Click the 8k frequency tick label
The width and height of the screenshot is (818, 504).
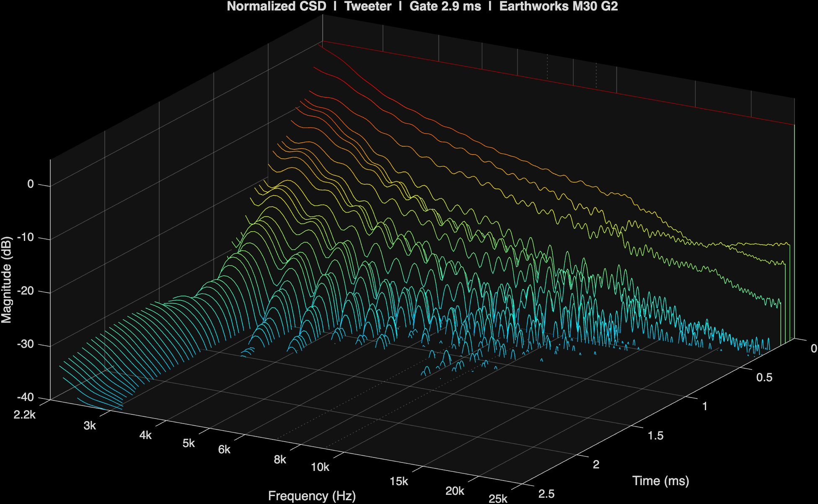(x=280, y=460)
